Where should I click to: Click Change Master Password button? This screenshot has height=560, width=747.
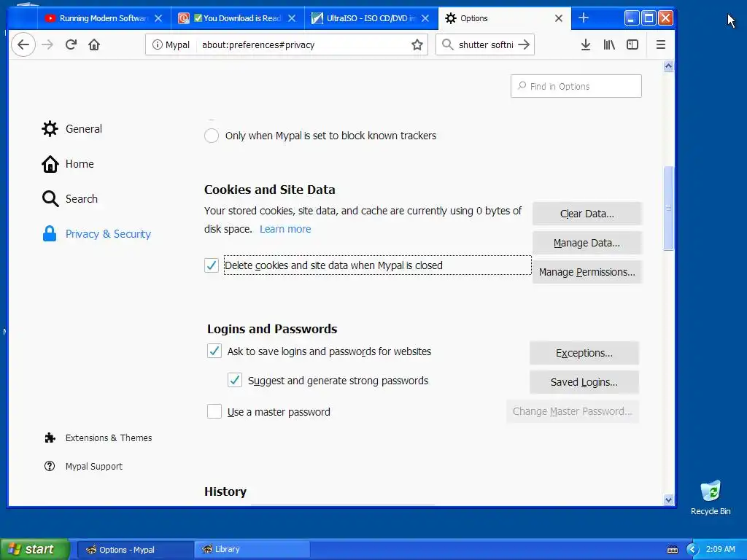(572, 411)
